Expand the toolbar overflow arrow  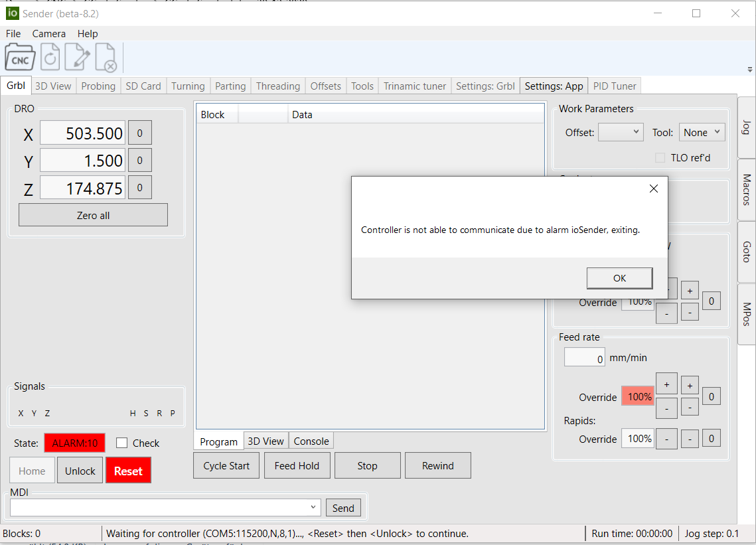749,70
